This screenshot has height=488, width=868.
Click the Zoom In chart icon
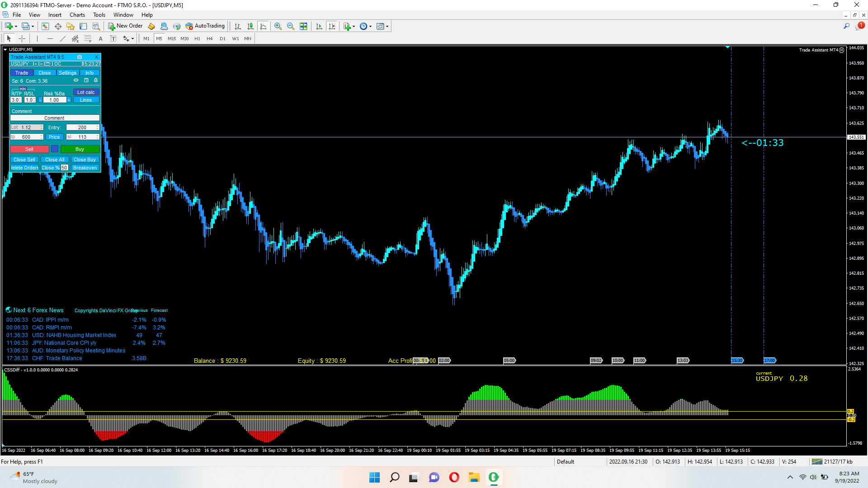[x=278, y=26]
